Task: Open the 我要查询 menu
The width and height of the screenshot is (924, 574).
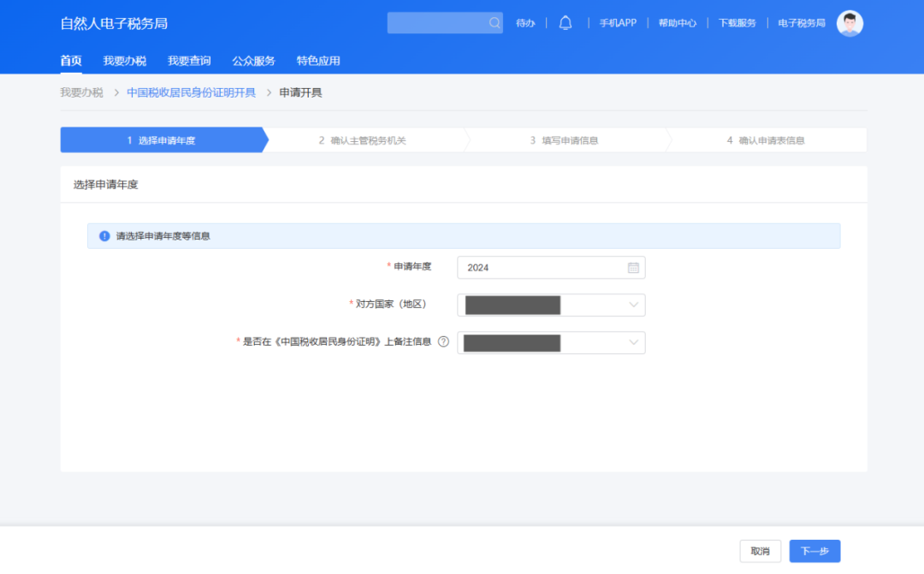Action: tap(189, 61)
